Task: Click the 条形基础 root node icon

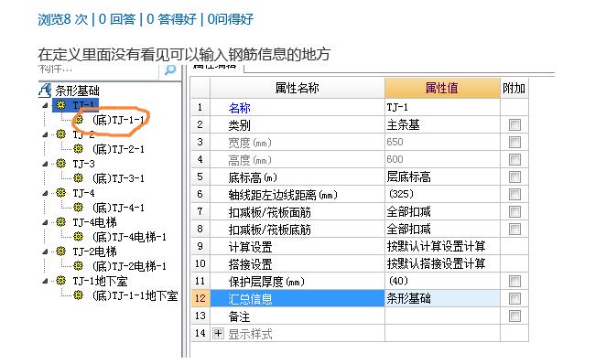Action: click(45, 91)
